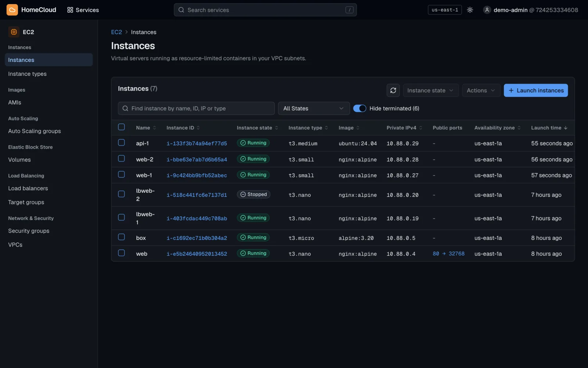Focus the Find instance search field
The width and height of the screenshot is (588, 368).
click(196, 109)
